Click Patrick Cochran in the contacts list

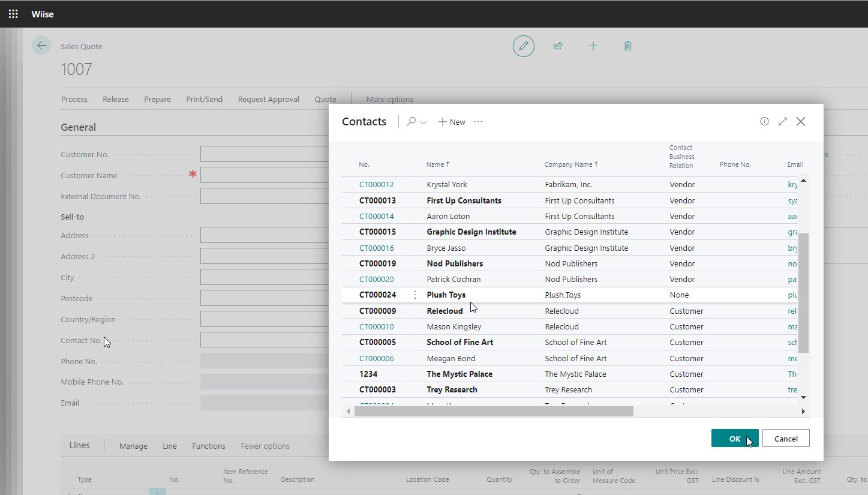click(x=453, y=279)
